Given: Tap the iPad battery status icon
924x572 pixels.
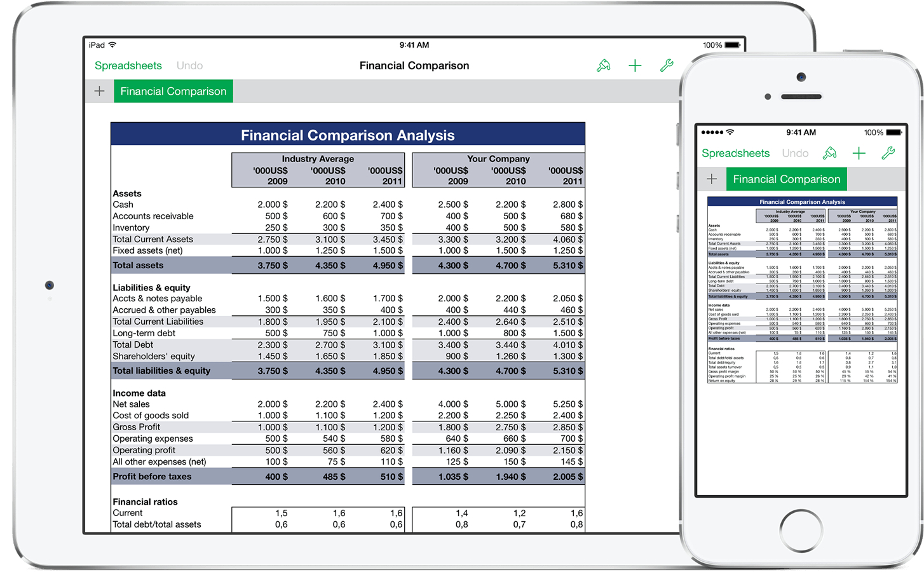Looking at the screenshot, I should click(732, 45).
